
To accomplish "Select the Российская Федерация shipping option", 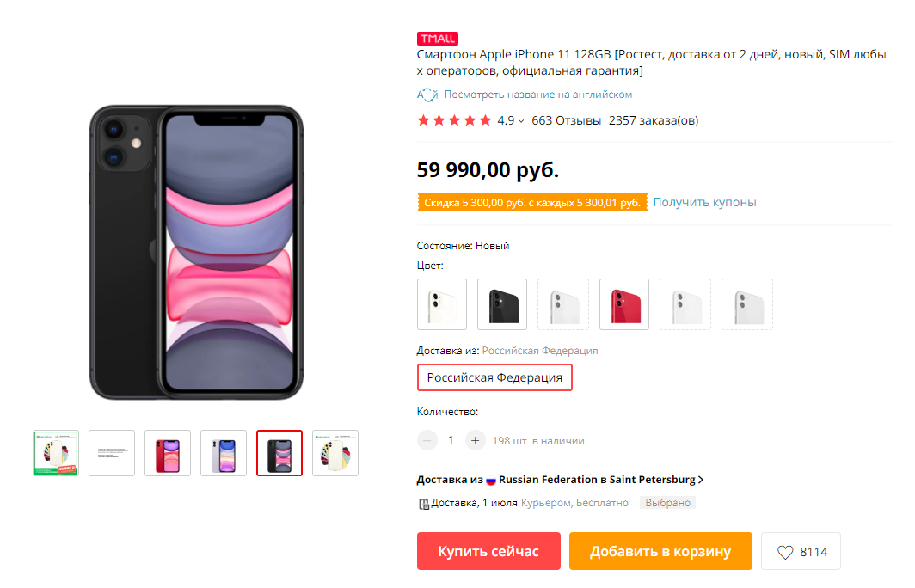I will point(494,377).
